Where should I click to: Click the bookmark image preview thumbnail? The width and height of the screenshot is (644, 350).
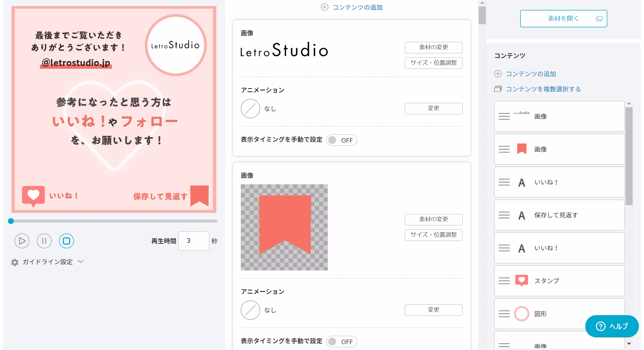pos(284,227)
